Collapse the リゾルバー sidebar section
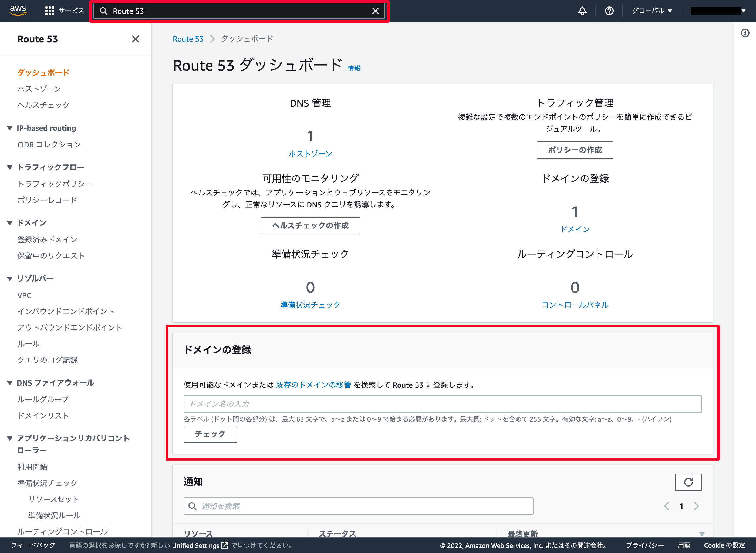This screenshot has width=756, height=553. coord(9,278)
